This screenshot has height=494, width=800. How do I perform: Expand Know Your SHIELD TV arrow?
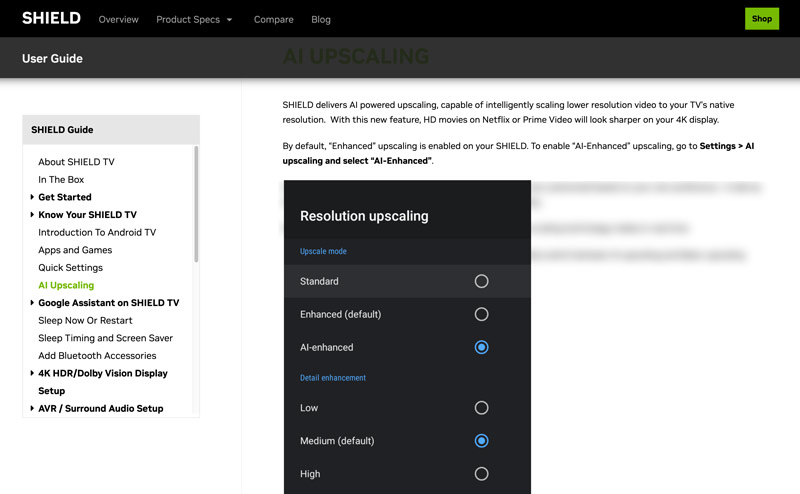pos(32,215)
